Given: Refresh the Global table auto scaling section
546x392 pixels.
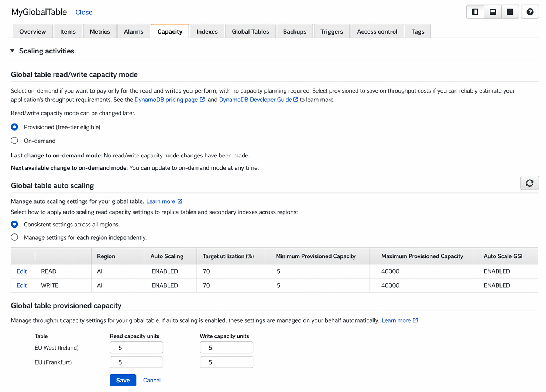Looking at the screenshot, I should point(529,183).
